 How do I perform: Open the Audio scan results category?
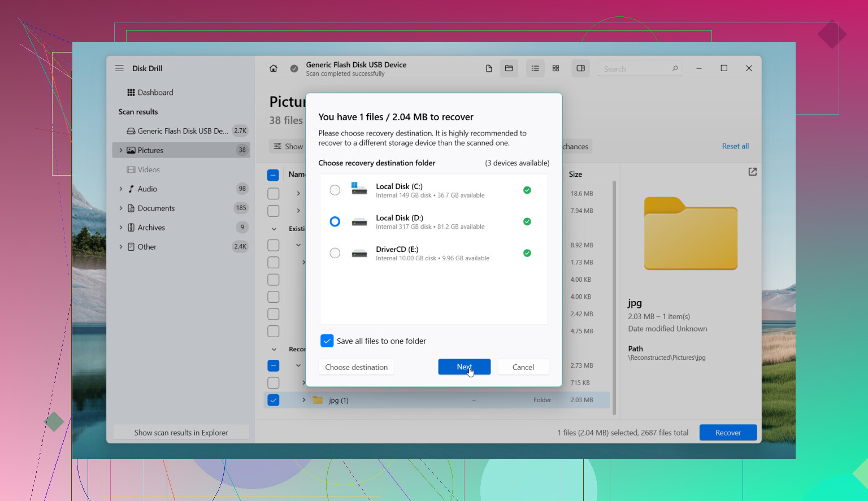181,189
